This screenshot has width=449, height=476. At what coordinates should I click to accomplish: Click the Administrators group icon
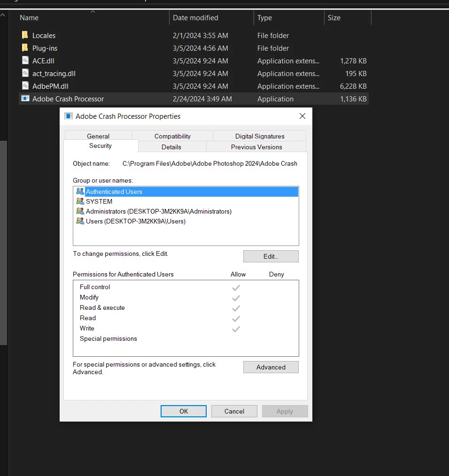click(x=80, y=211)
